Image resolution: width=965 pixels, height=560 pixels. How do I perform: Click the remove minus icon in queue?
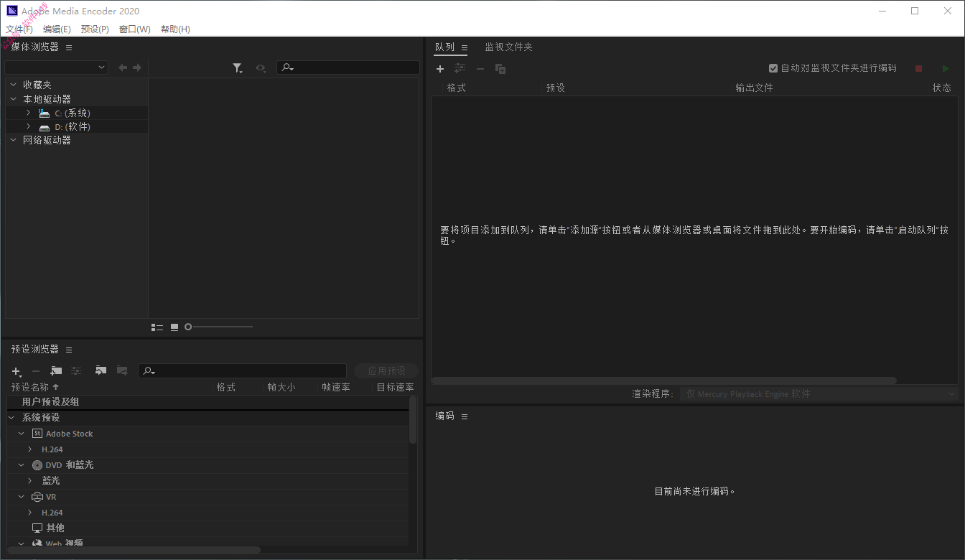coord(480,69)
